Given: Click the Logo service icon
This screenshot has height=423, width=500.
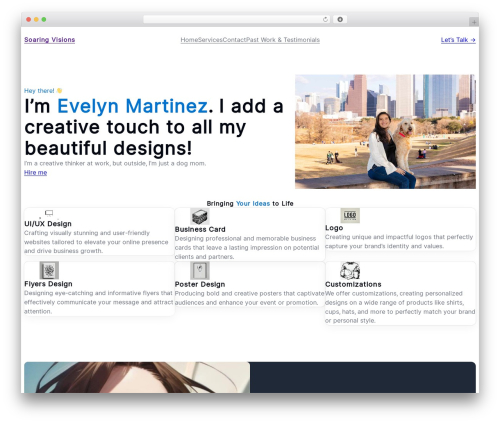Looking at the screenshot, I should tap(350, 216).
